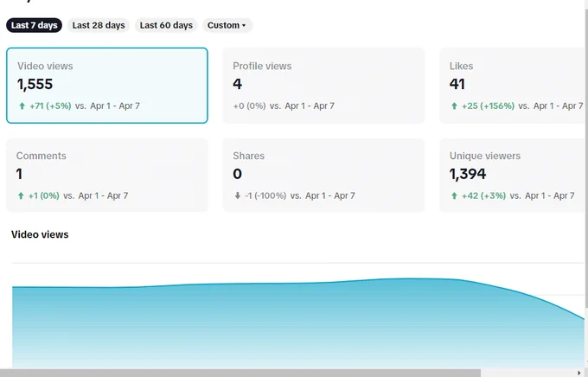Screen dimensions: 588x377
Task: Select the Profile views metric card
Action: 323,86
